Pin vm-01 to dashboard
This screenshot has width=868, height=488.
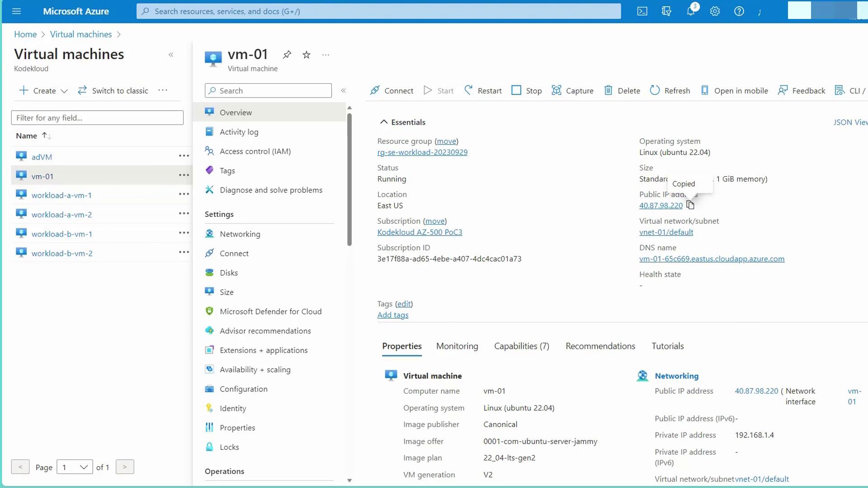pos(287,55)
